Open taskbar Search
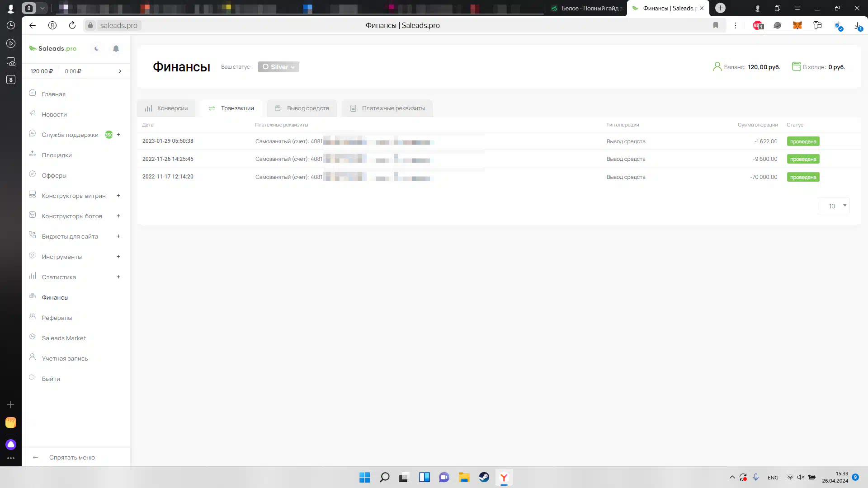Image resolution: width=868 pixels, height=488 pixels. pyautogui.click(x=384, y=477)
